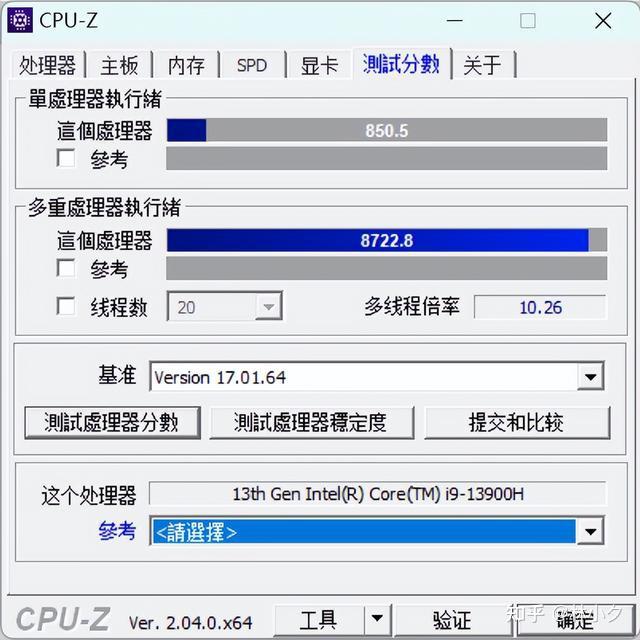Enable single-thread 參考 checkbox
Screen dimensions: 640x640
click(x=66, y=158)
